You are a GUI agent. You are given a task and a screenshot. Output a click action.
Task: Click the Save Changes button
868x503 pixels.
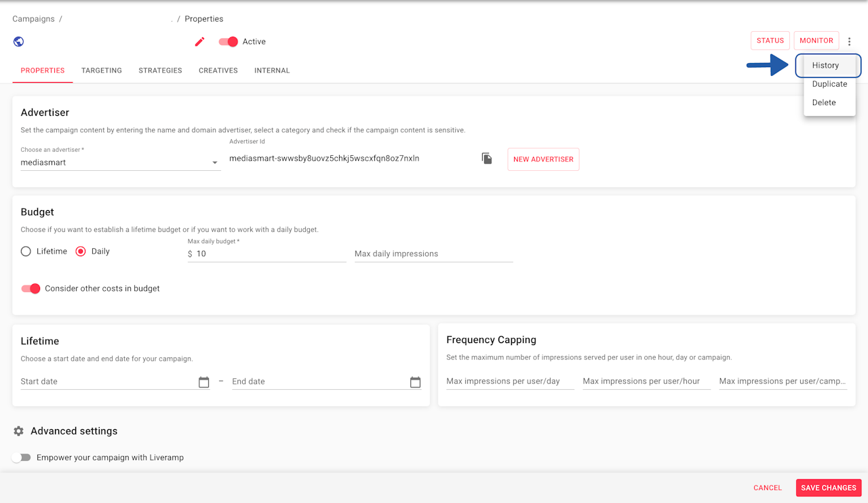point(828,488)
